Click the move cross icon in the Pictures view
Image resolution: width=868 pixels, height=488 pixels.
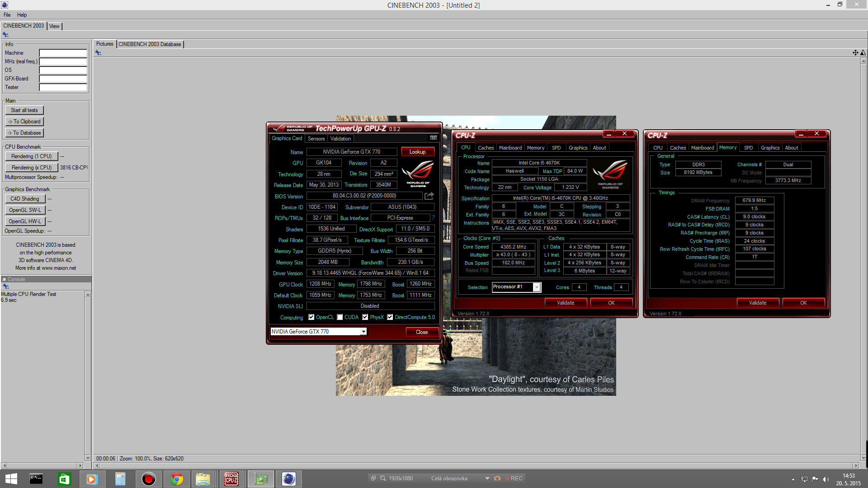[855, 53]
